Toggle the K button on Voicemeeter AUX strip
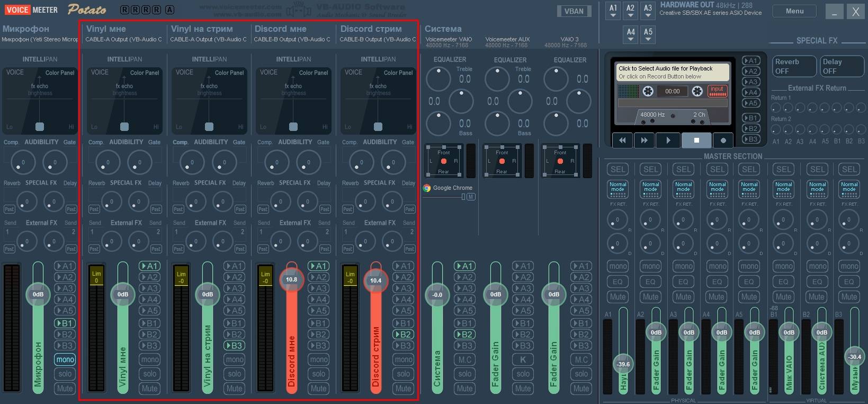This screenshot has height=404, width=868. click(523, 359)
